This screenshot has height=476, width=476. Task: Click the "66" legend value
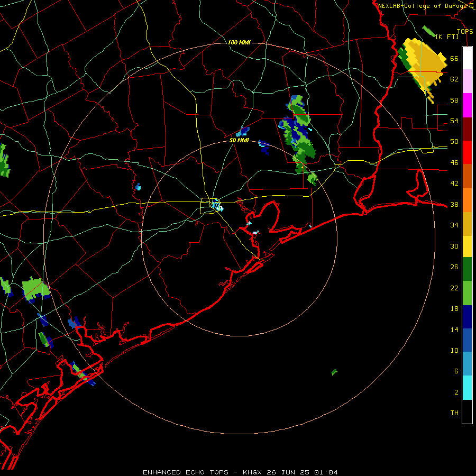tap(454, 59)
